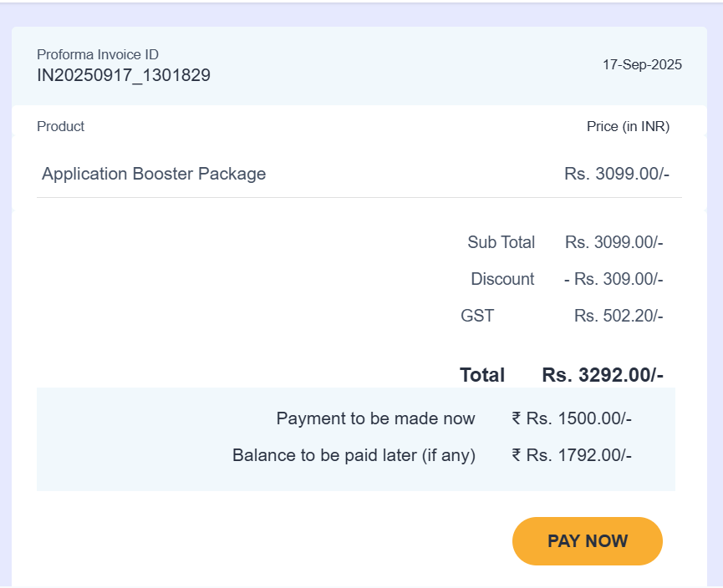The height and width of the screenshot is (588, 723).
Task: Click the Sub Total amount Rs. 3099.00
Action: point(614,242)
